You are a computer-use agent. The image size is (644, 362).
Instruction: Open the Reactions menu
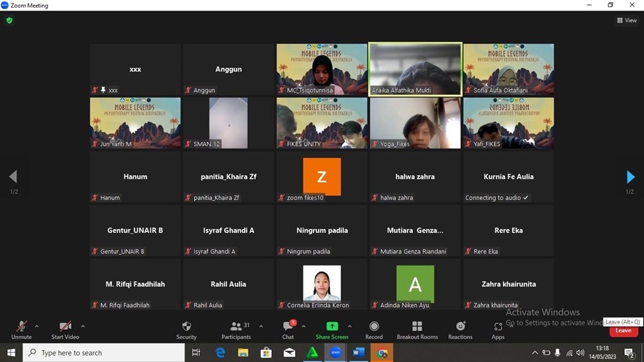pos(460,330)
